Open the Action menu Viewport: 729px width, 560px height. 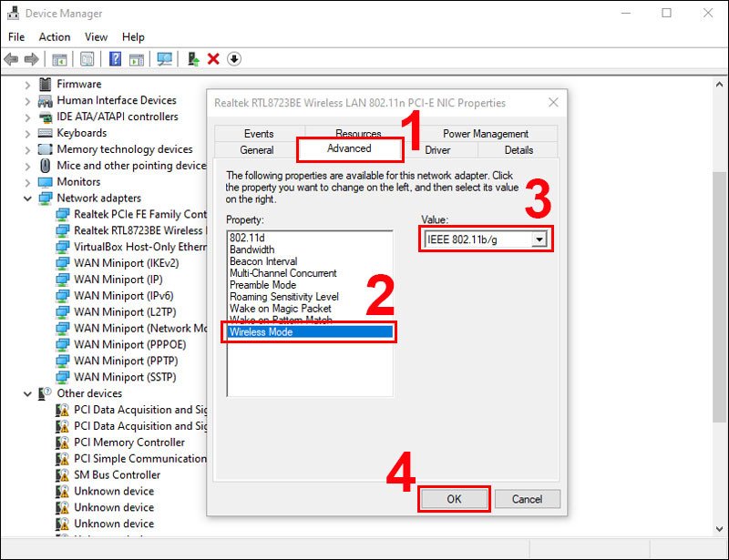coord(55,36)
